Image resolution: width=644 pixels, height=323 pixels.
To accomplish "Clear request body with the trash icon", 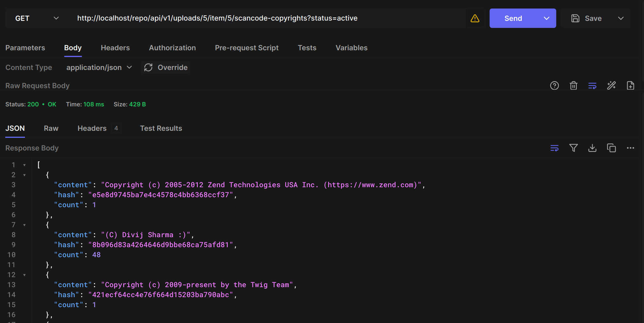I will point(573,86).
